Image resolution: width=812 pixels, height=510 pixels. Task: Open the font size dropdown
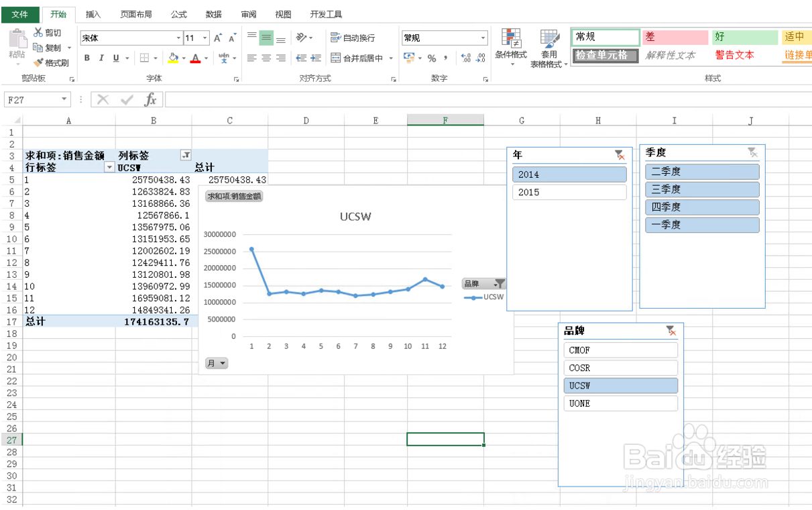pyautogui.click(x=205, y=38)
